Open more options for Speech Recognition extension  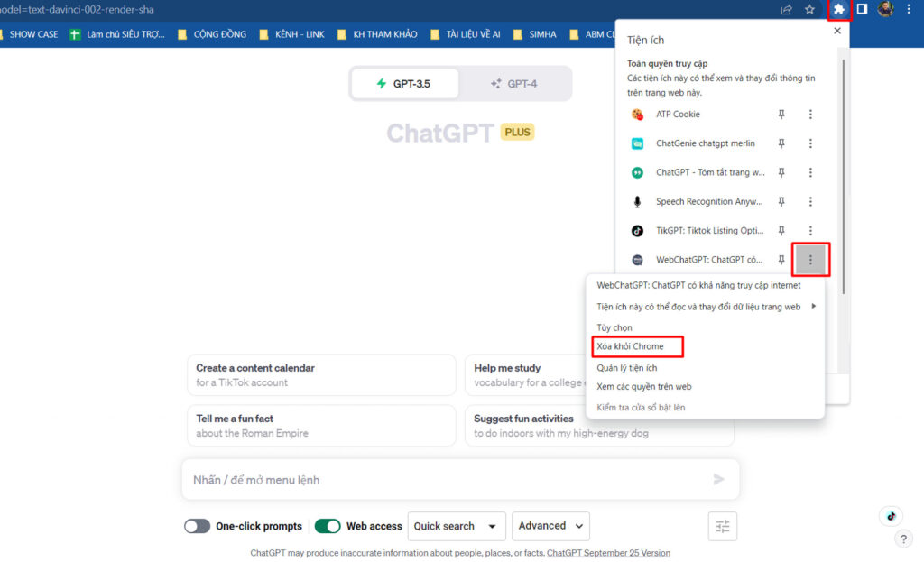810,201
